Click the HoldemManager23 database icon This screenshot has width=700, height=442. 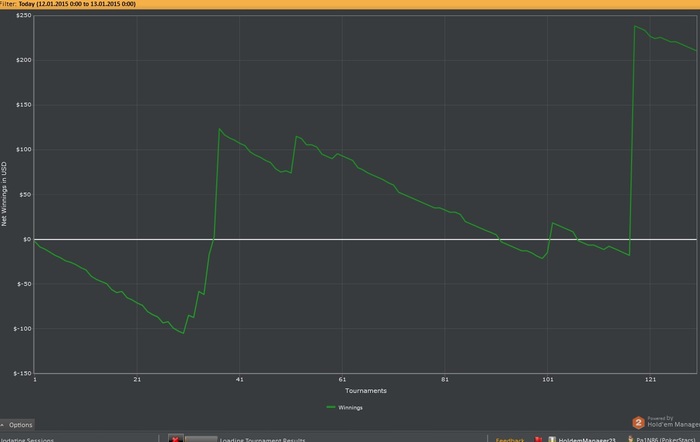coord(552,440)
